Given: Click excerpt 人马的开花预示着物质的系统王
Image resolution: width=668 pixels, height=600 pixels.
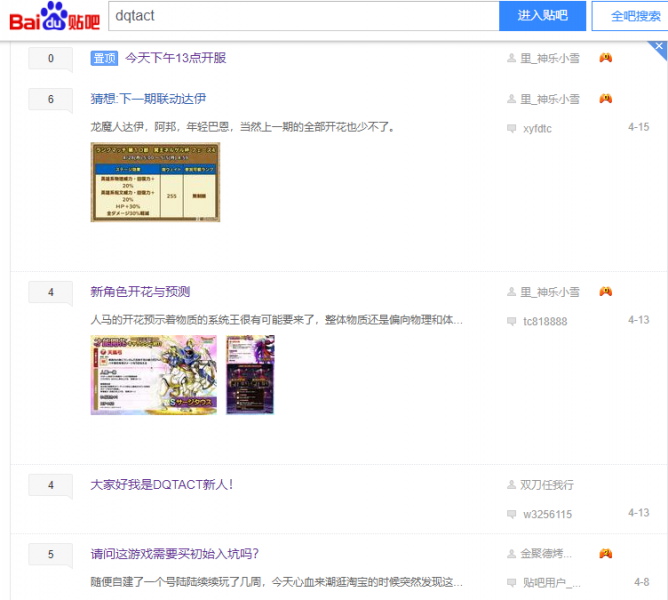Looking at the screenshot, I should tap(276, 320).
